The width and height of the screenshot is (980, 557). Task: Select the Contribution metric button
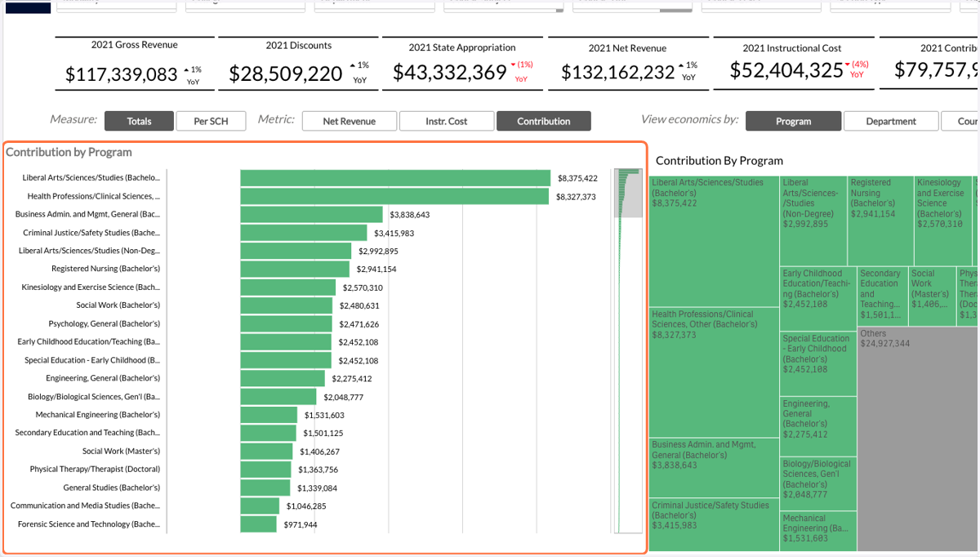(x=544, y=121)
